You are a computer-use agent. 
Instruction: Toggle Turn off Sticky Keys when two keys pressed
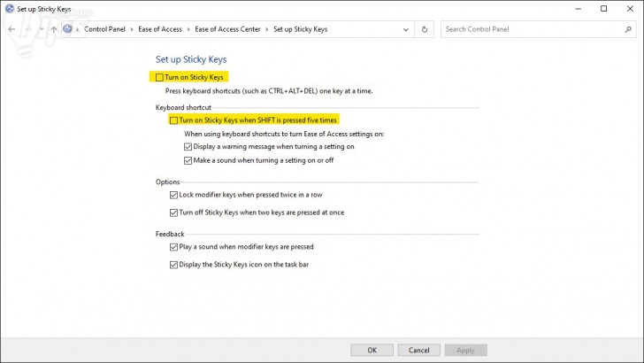[173, 213]
